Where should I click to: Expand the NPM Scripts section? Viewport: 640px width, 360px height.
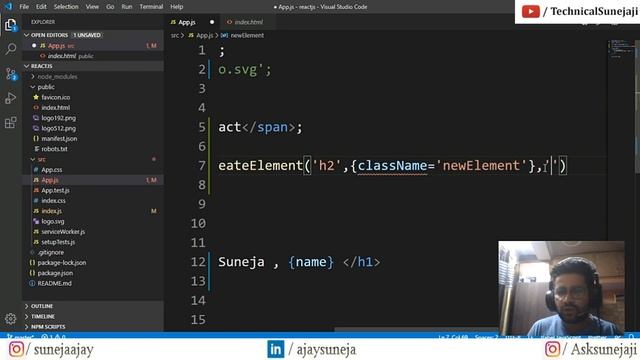pyautogui.click(x=48, y=327)
